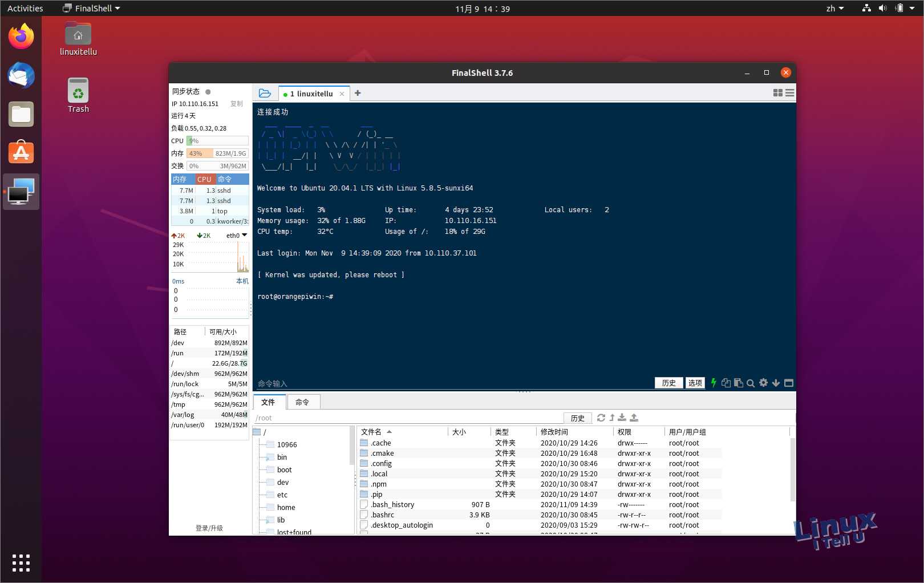Viewport: 924px width, 583px height.
Task: Click the CPU usage bar showing 9%
Action: point(217,141)
